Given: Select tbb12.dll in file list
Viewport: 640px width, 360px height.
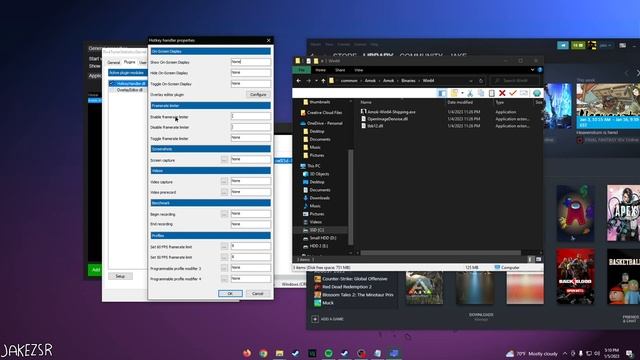Looking at the screenshot, I should tap(372, 126).
